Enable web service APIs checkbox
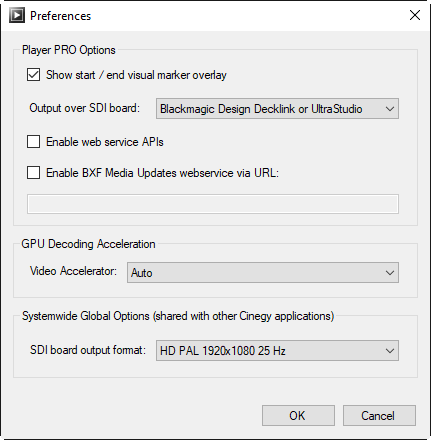 coord(33,142)
